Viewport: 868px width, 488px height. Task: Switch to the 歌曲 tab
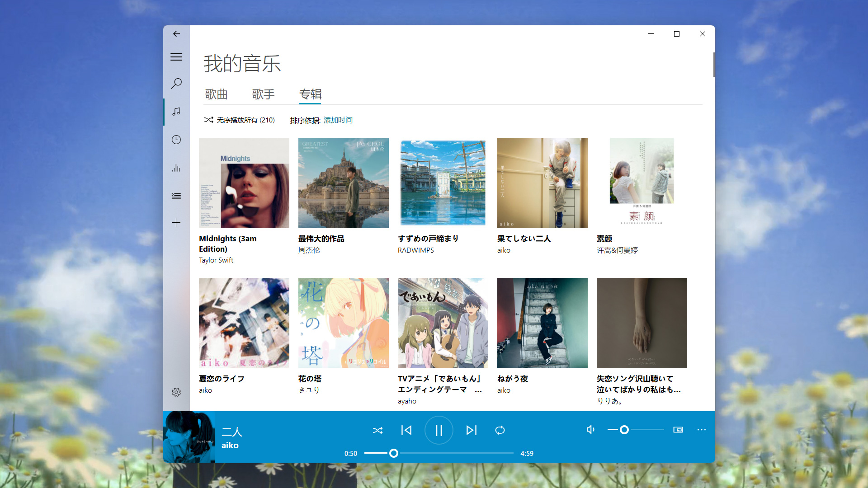click(216, 94)
